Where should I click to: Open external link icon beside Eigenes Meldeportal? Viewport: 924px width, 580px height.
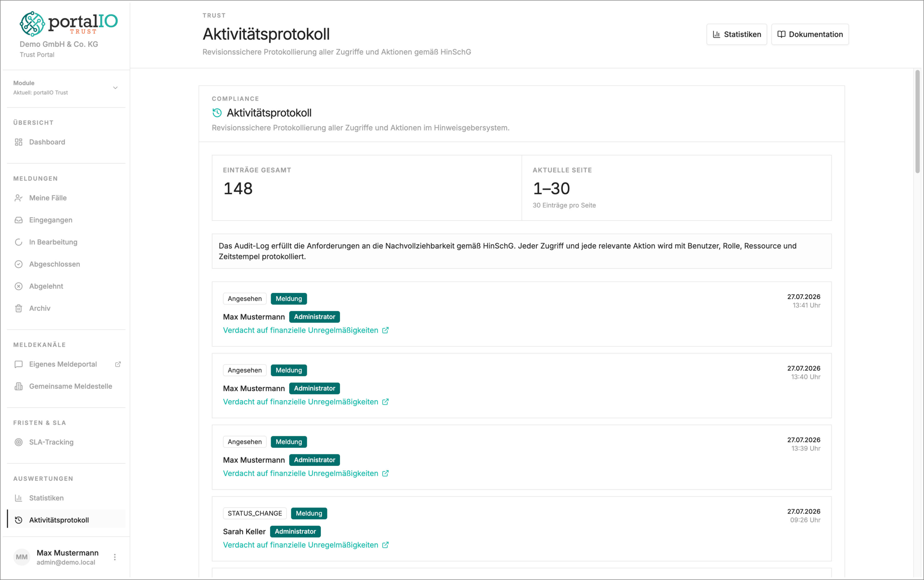point(118,364)
